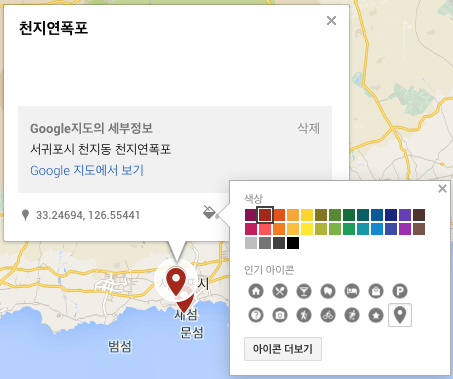The width and height of the screenshot is (453, 379).
Task: Click 삭제 to remove Google Maps details
Action: [x=309, y=128]
